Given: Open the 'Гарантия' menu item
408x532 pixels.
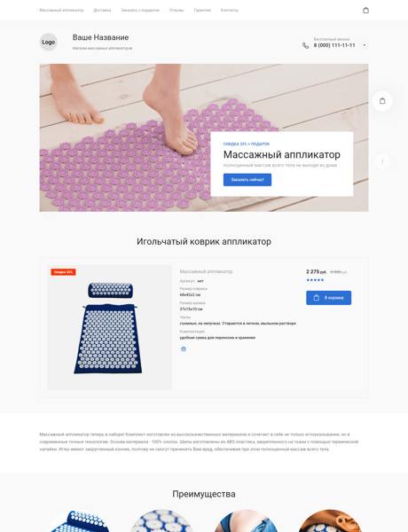Looking at the screenshot, I should 202,10.
